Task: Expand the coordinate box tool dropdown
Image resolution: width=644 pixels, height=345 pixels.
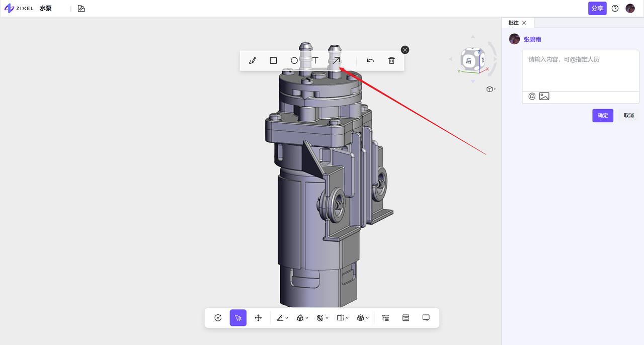Action: coord(307,318)
